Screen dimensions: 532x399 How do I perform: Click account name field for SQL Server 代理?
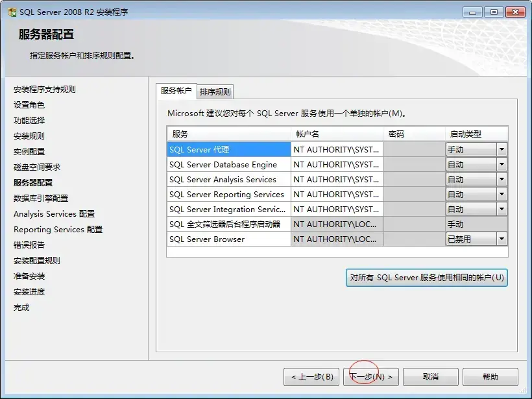pos(337,149)
